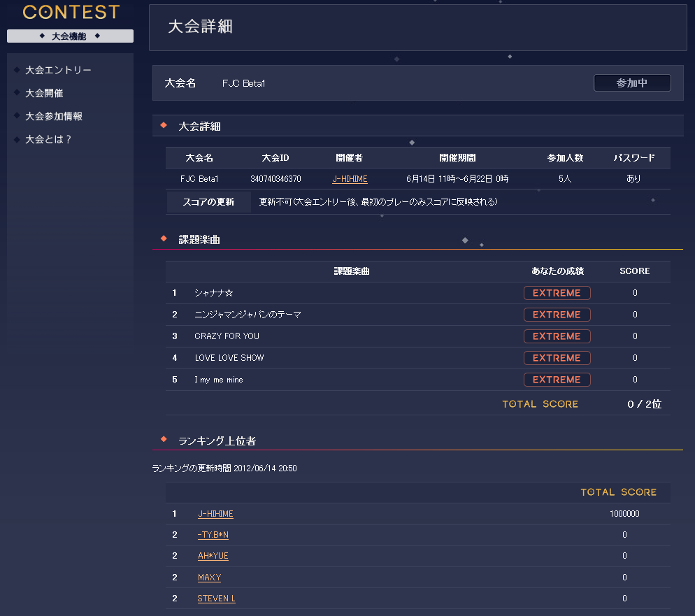Click EXTREME badge for LOVE LOVE SHOW

[x=557, y=358]
